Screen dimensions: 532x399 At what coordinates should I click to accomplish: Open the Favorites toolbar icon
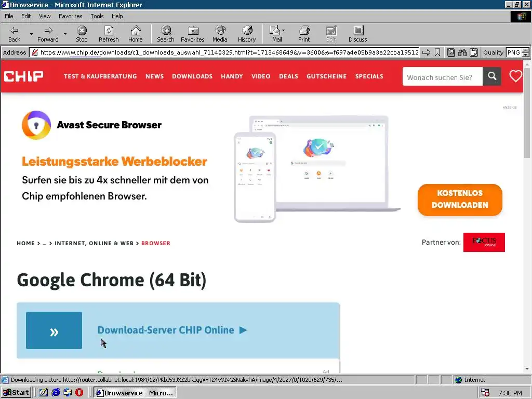[192, 34]
